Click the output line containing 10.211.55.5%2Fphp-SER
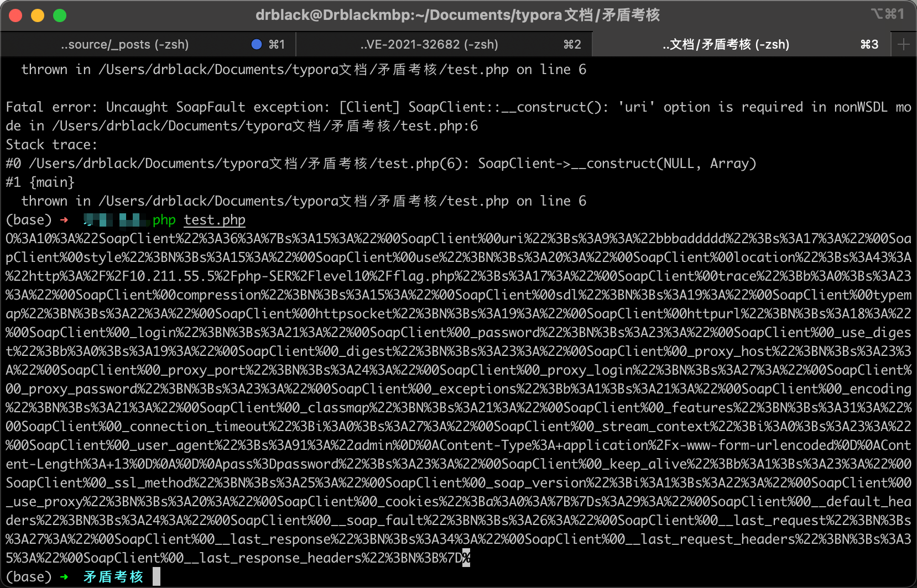The image size is (917, 588). click(x=459, y=276)
